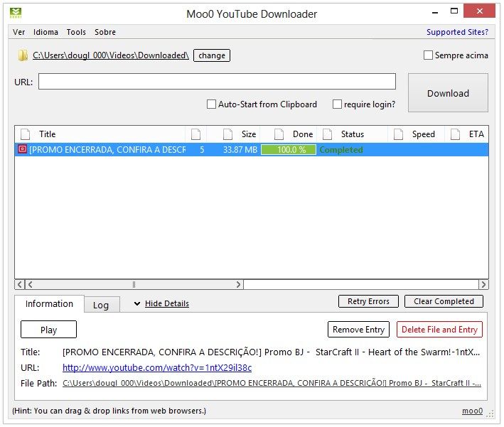
Task: Click the unlabeled column header icon
Action: tap(196, 134)
